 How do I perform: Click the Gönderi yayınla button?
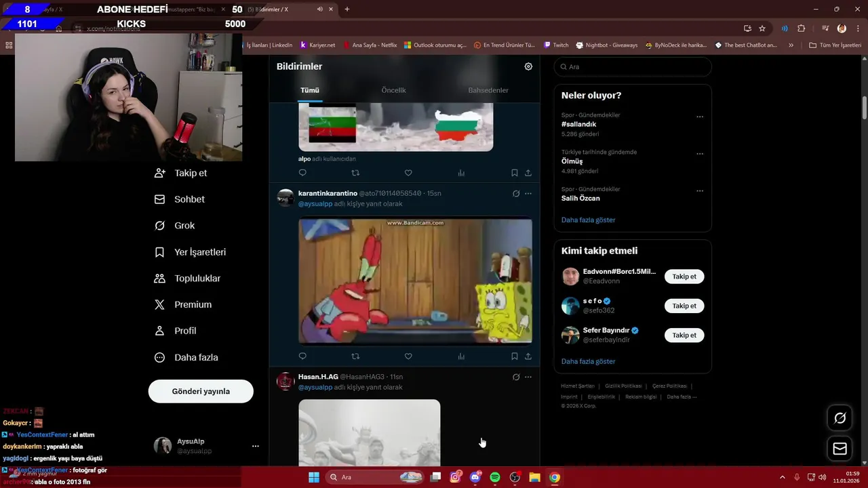coord(201,391)
